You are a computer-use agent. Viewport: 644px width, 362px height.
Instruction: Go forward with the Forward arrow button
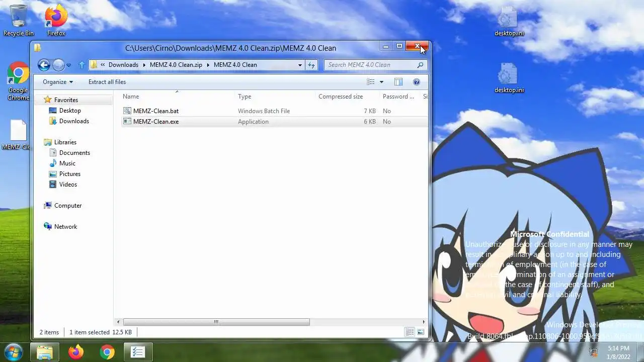click(58, 65)
